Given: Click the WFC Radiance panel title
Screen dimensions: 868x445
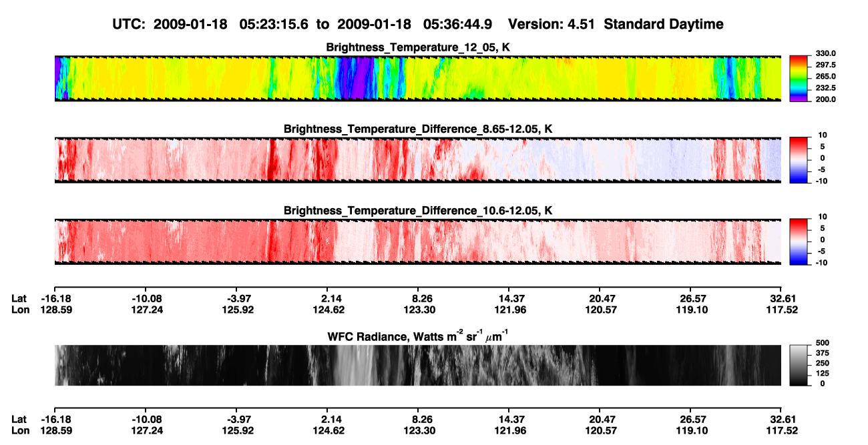Looking at the screenshot, I should pyautogui.click(x=418, y=336).
